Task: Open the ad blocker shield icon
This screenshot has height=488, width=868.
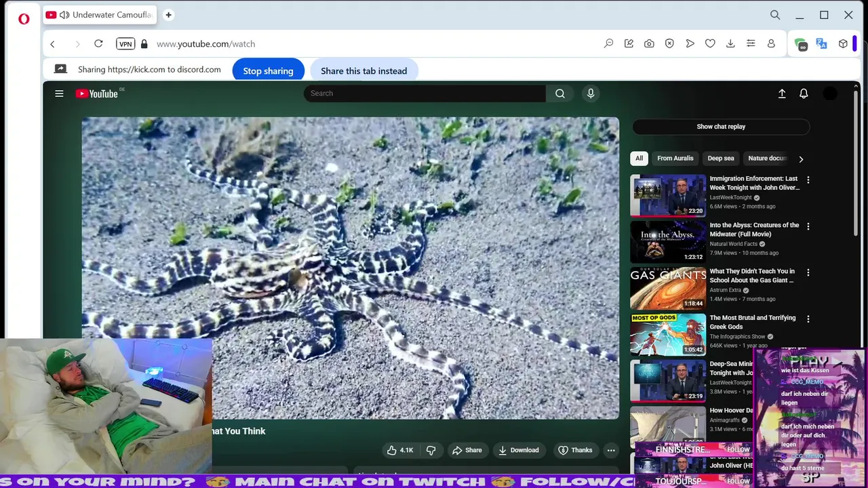Action: click(x=669, y=43)
